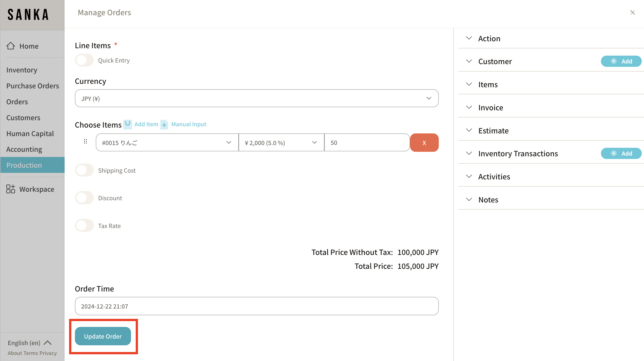Click the Home house icon
This screenshot has width=644, height=361.
pyautogui.click(x=11, y=46)
